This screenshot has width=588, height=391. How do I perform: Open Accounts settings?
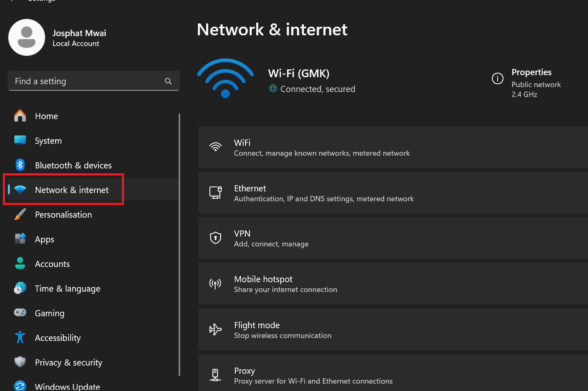tap(93, 264)
